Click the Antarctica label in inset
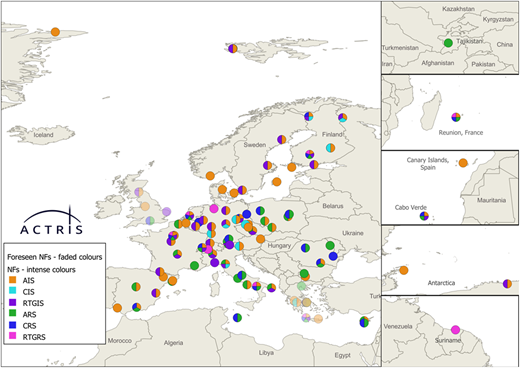The width and height of the screenshot is (520, 368). pyautogui.click(x=441, y=283)
